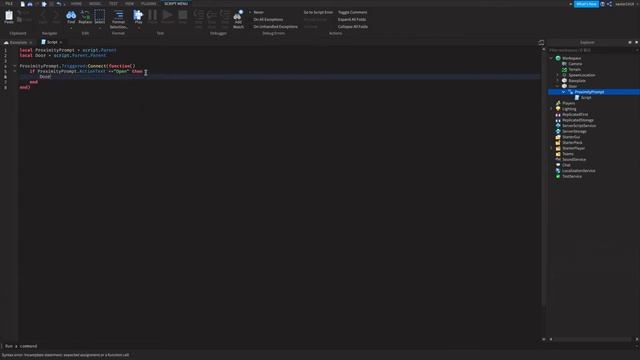Click the Format Selection icon

(118, 15)
